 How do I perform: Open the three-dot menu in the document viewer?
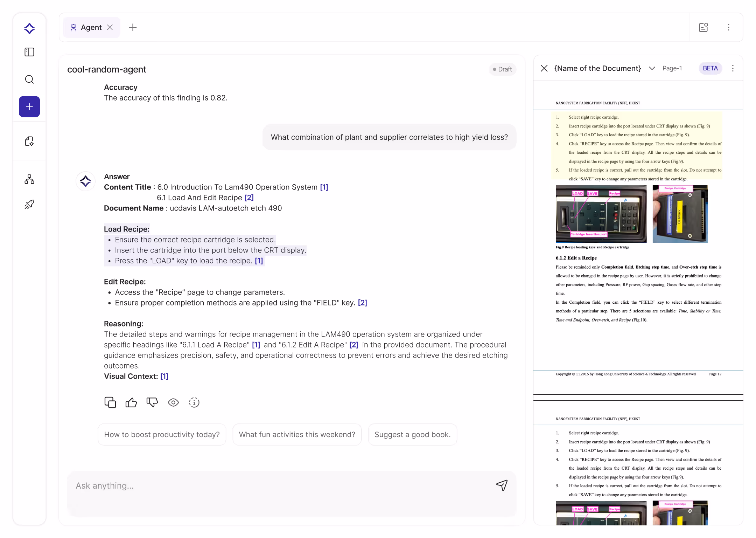pyautogui.click(x=733, y=68)
